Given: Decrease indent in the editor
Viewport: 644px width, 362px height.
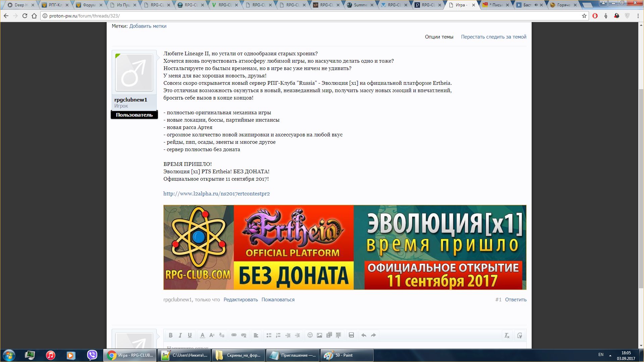Looking at the screenshot, I should pos(288,335).
